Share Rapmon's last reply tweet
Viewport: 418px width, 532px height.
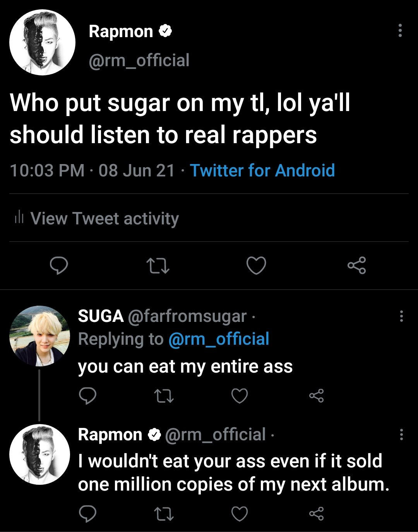[x=316, y=514]
